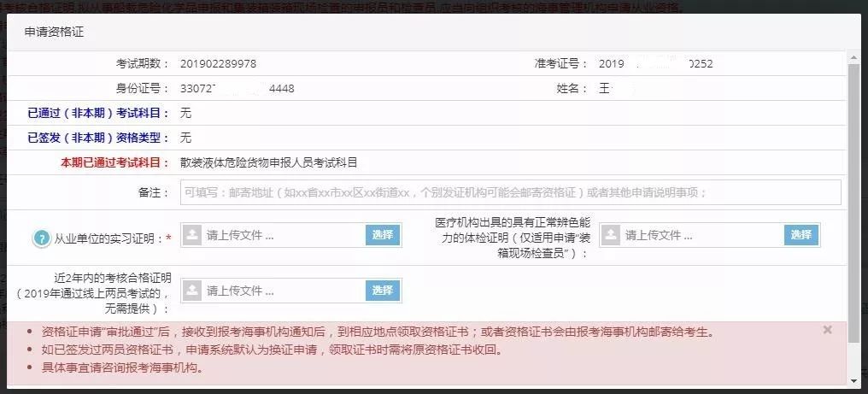Click the 医疗机构出具的具有正常辨色能力 label
The width and height of the screenshot is (868, 394).
click(513, 238)
